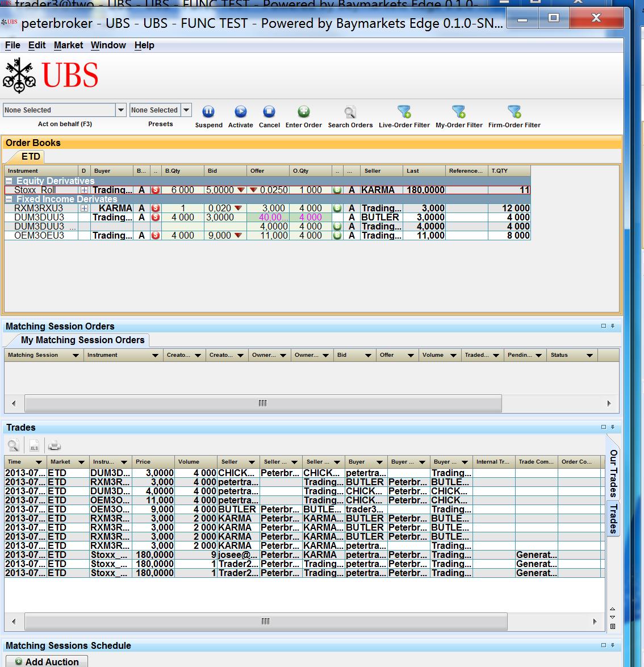The image size is (644, 667).
Task: Open the Window menu
Action: [x=108, y=45]
